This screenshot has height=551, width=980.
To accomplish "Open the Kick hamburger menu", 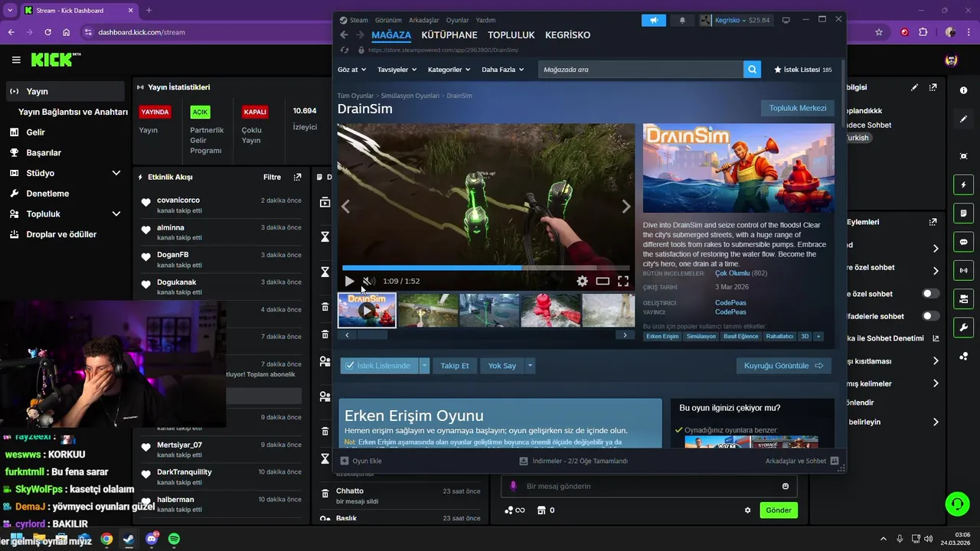I will click(16, 60).
